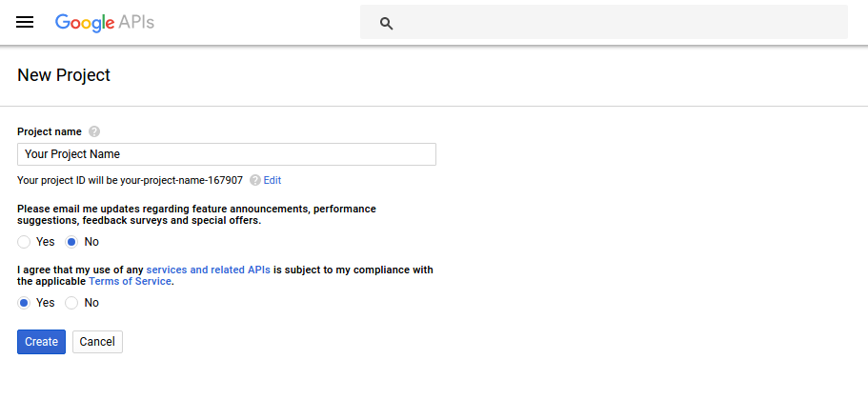868x400 pixels.
Task: Click the Project name text field
Action: (227, 154)
